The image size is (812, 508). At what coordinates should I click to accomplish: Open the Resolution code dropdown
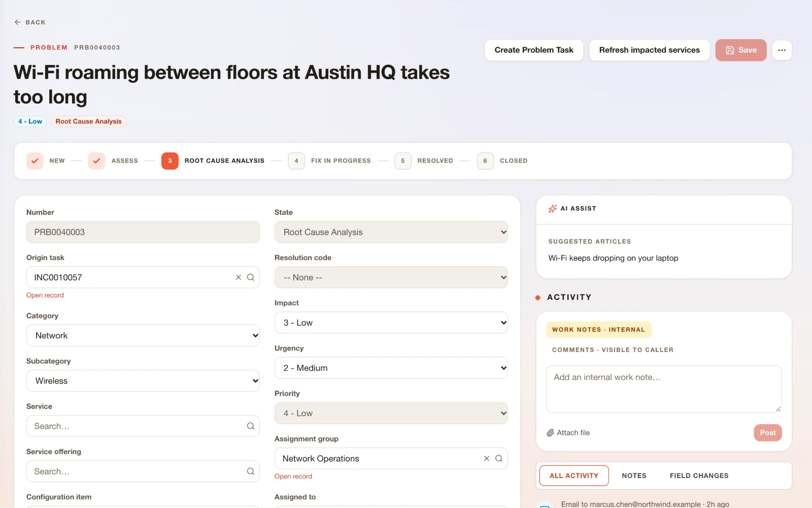[x=391, y=277]
